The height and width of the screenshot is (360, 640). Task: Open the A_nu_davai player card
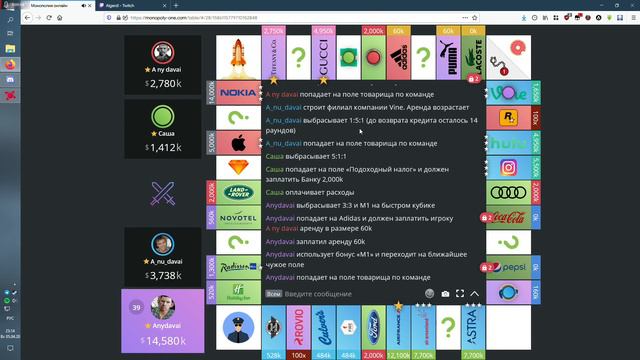[x=163, y=257]
